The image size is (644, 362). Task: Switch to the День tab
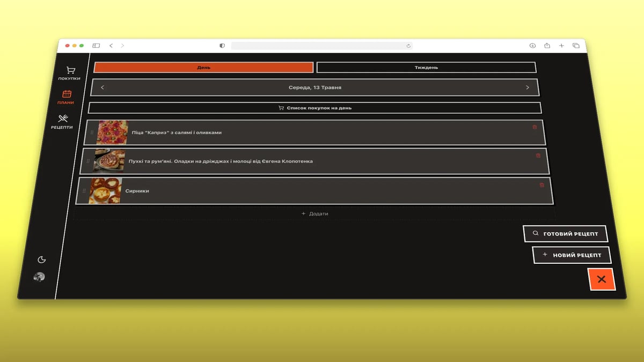[x=203, y=68]
